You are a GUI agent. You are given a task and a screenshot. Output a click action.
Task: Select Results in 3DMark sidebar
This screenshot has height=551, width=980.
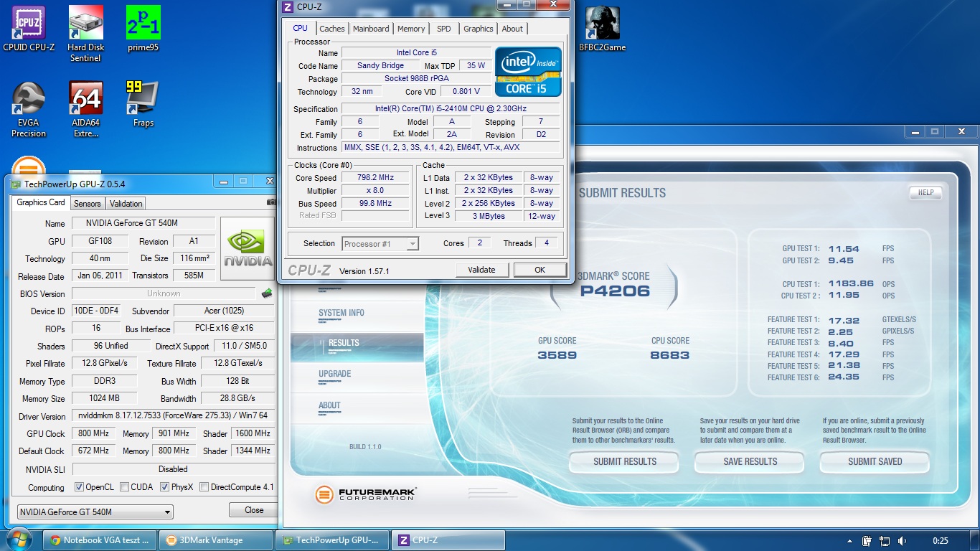click(357, 347)
